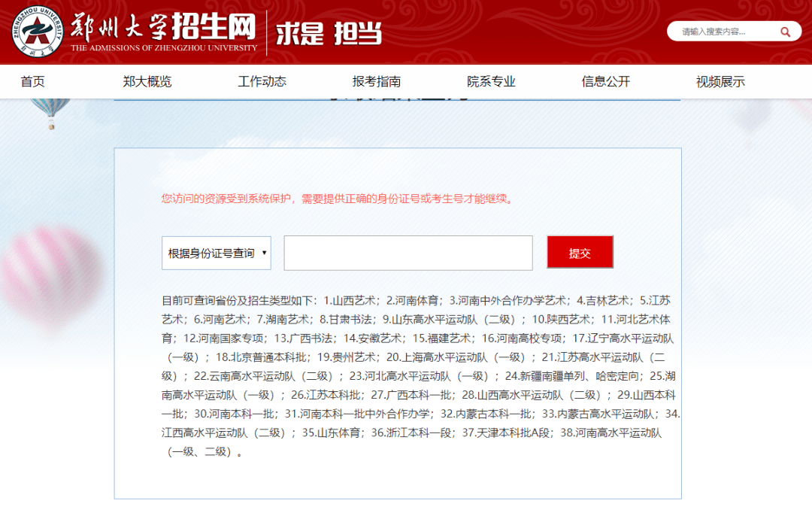812x510 pixels.
Task: Submit the query with 提交 button
Action: [x=580, y=252]
